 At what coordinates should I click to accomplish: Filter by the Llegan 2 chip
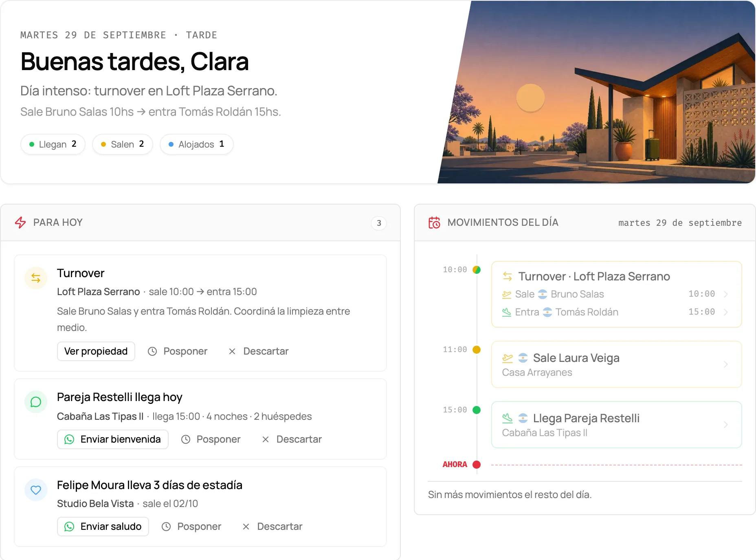coord(53,144)
